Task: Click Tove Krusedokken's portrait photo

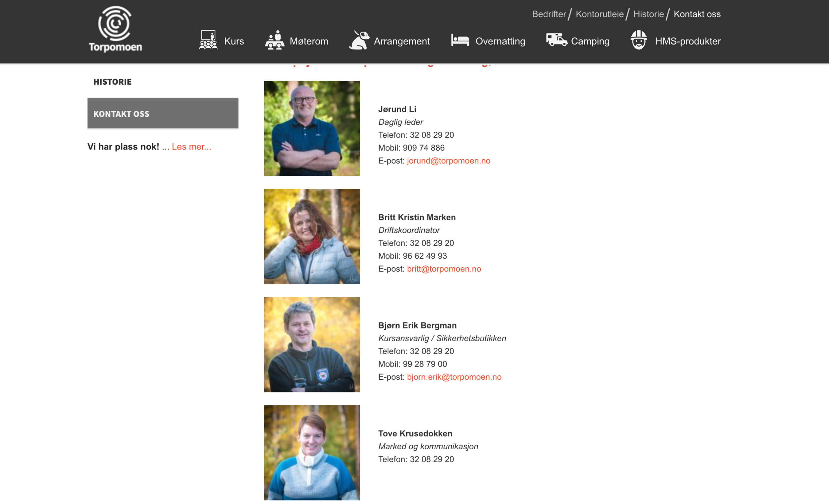Action: pos(312,452)
